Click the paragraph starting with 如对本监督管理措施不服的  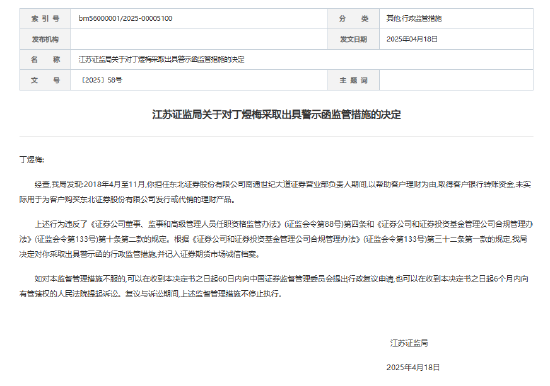(274, 286)
